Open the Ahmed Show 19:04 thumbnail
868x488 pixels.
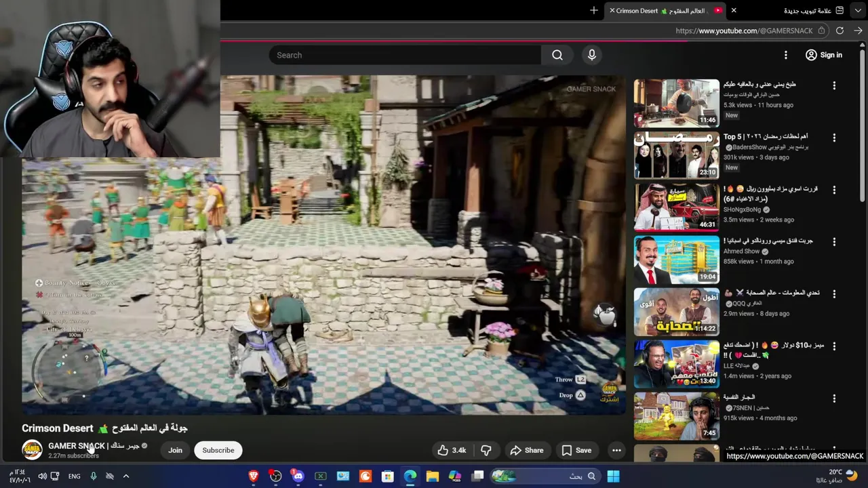coord(676,260)
